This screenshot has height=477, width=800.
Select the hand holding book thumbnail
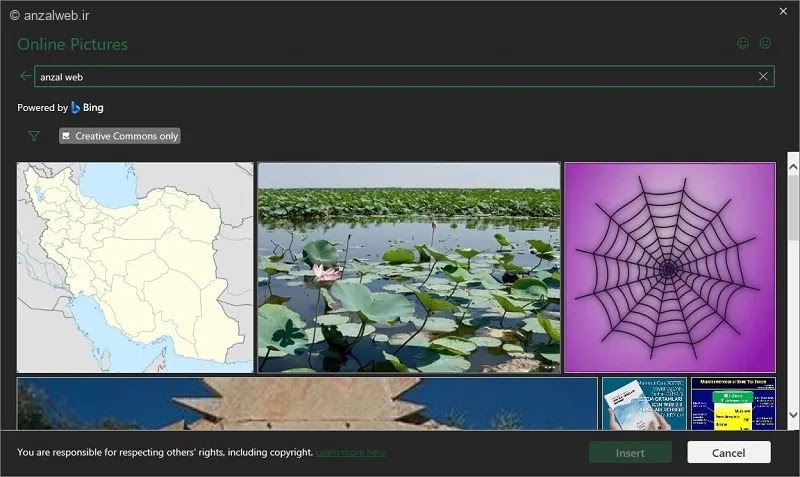(644, 404)
